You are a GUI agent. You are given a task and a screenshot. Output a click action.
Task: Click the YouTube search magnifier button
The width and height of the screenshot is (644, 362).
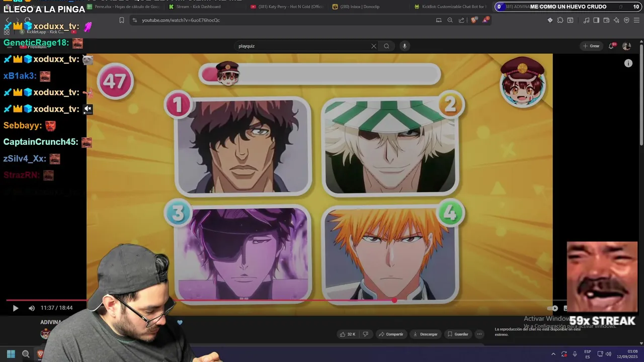coord(386,46)
